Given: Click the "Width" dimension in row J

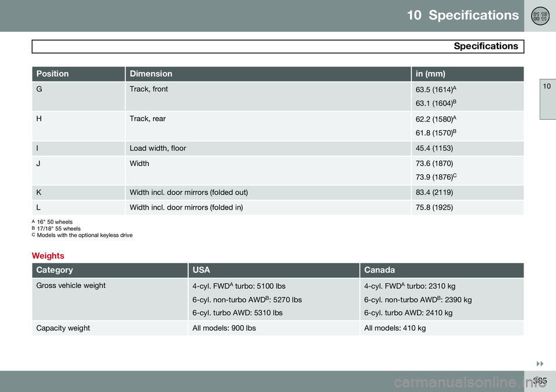Looking at the screenshot, I should (x=140, y=163).
